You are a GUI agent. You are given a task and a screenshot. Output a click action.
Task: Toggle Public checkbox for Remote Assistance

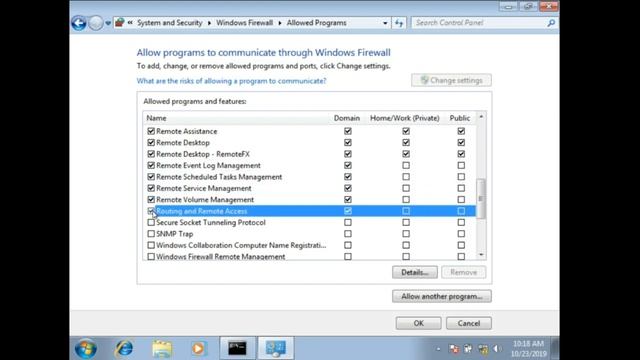(461, 131)
